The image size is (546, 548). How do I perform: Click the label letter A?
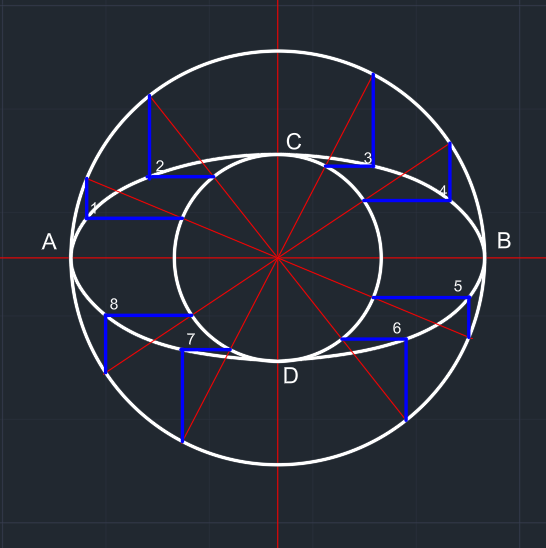point(49,241)
